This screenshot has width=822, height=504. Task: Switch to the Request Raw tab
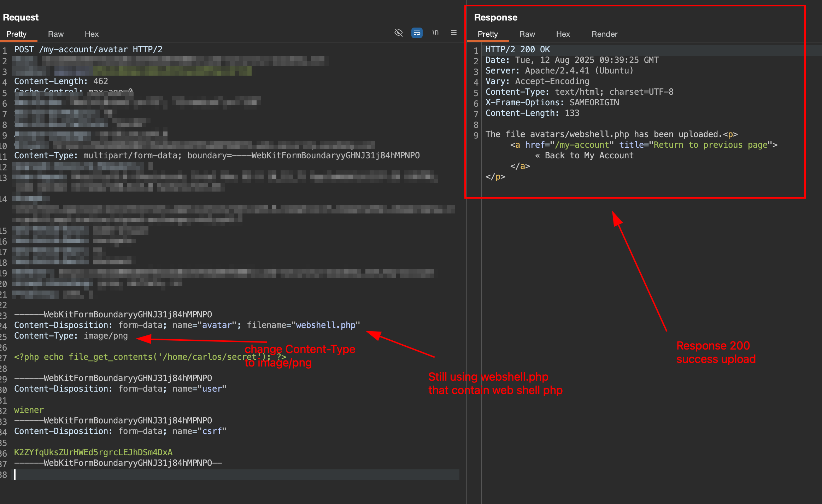click(56, 34)
